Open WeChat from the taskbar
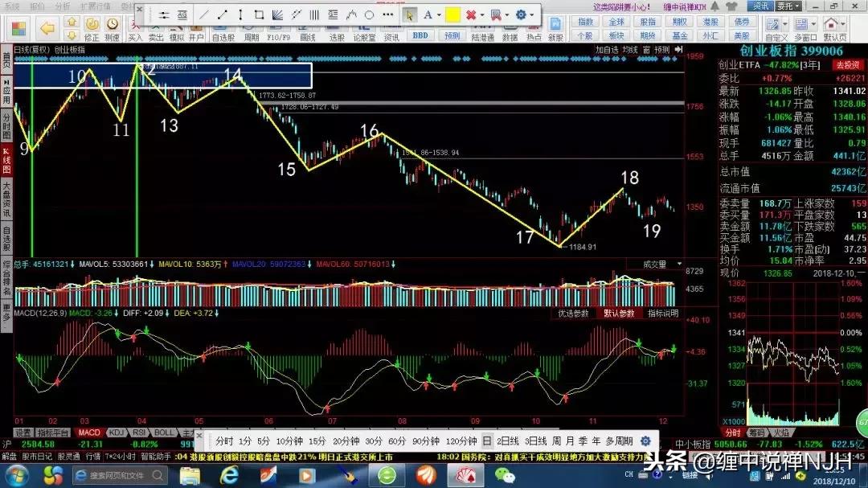868x488 pixels. (x=504, y=475)
